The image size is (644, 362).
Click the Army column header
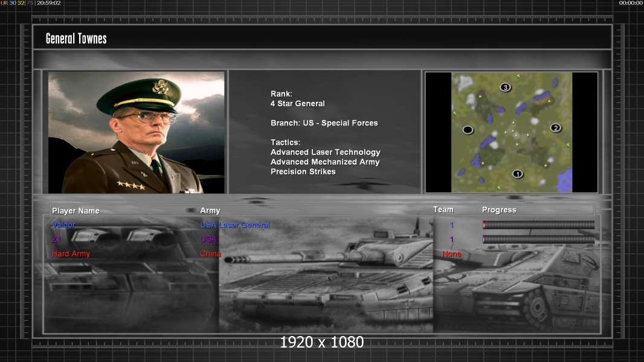click(x=210, y=211)
